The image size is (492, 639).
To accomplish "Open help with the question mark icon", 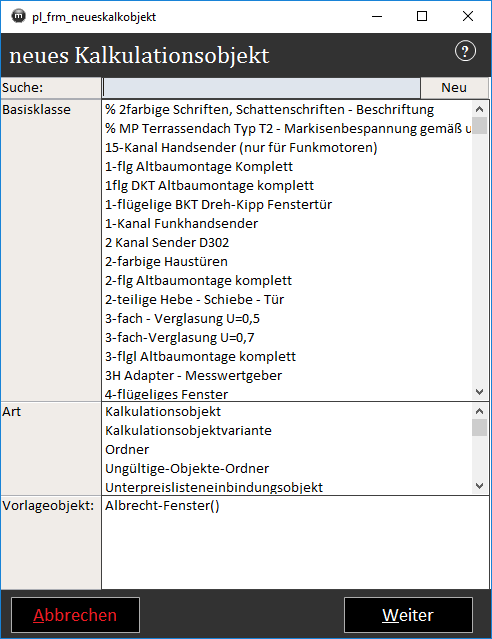I will (465, 51).
